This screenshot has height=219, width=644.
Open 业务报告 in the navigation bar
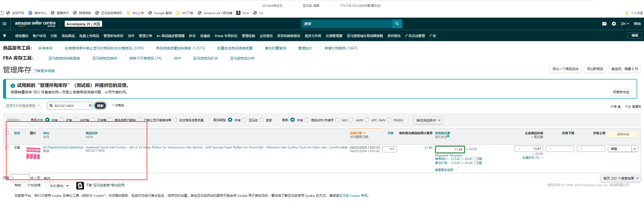coord(266,36)
